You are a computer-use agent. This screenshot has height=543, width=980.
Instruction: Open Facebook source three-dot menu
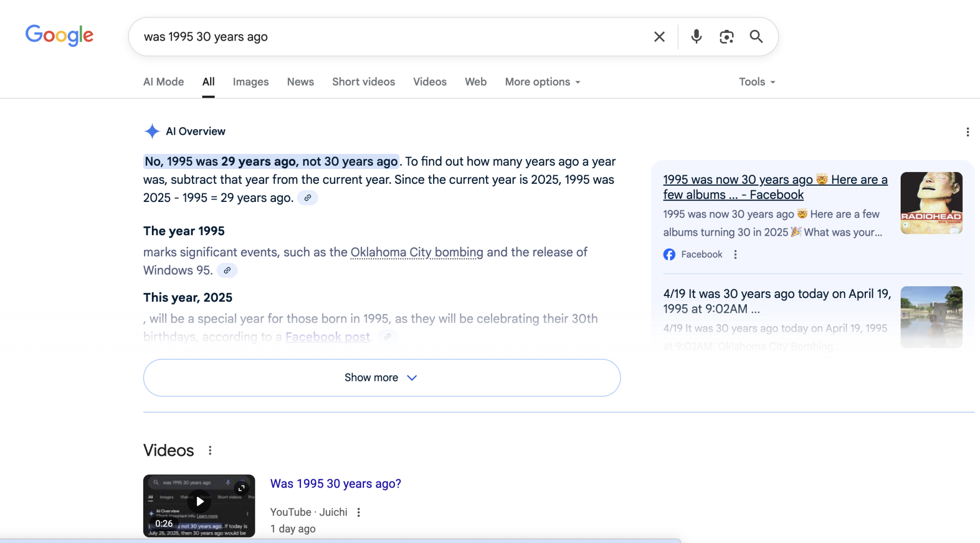(735, 254)
